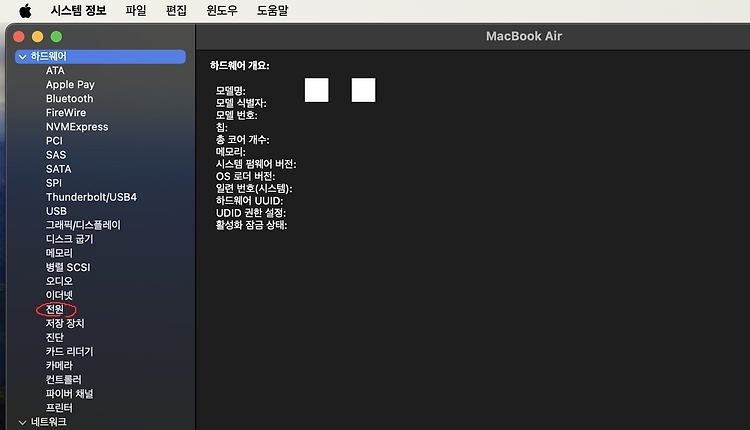Select 그래픽/디스플레이 in the sidebar

coord(83,225)
